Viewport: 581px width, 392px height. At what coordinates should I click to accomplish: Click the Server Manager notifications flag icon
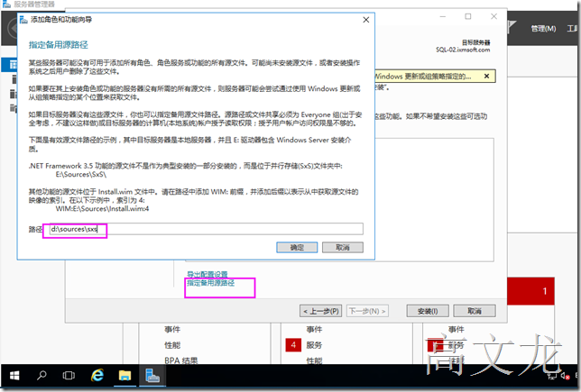(x=512, y=27)
